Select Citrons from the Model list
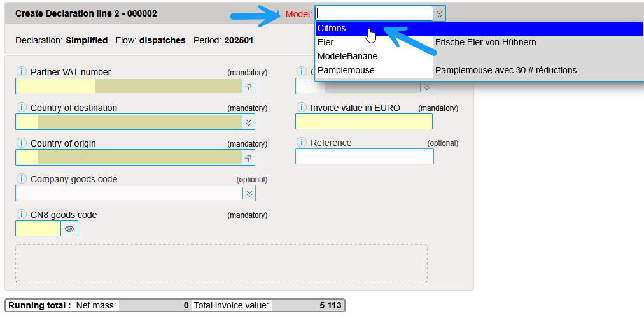Viewport: 644px width, 318px height. point(332,29)
